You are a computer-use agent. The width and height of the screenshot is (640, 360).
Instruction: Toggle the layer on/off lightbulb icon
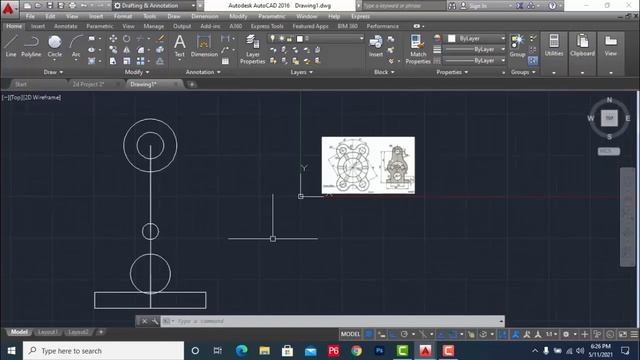[272, 38]
